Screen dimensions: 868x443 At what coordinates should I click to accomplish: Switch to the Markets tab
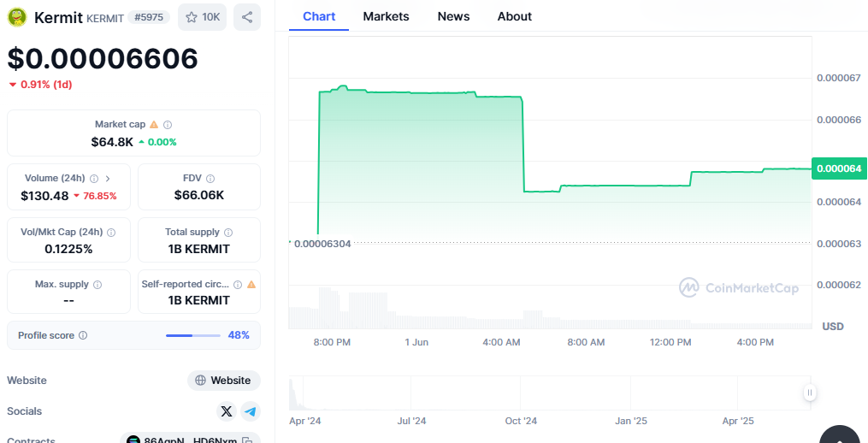click(x=386, y=16)
